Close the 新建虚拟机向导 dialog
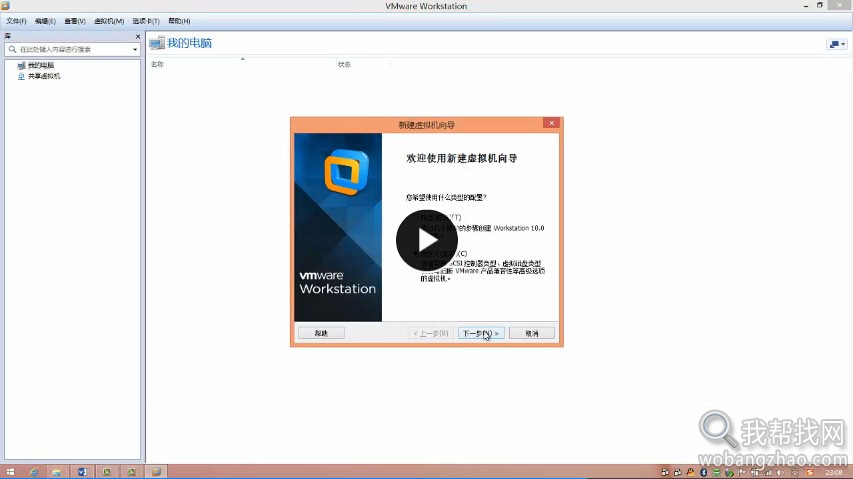 (x=551, y=123)
